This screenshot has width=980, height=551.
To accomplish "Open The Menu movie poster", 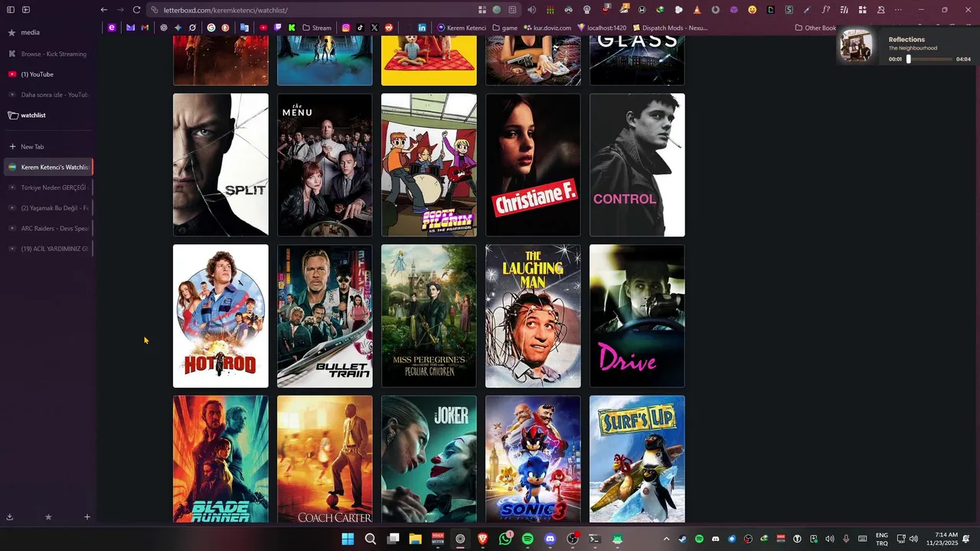I will coord(325,165).
